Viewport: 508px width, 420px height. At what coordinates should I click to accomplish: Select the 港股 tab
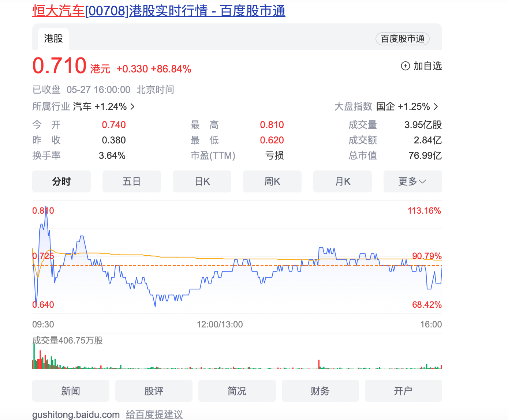tap(53, 38)
